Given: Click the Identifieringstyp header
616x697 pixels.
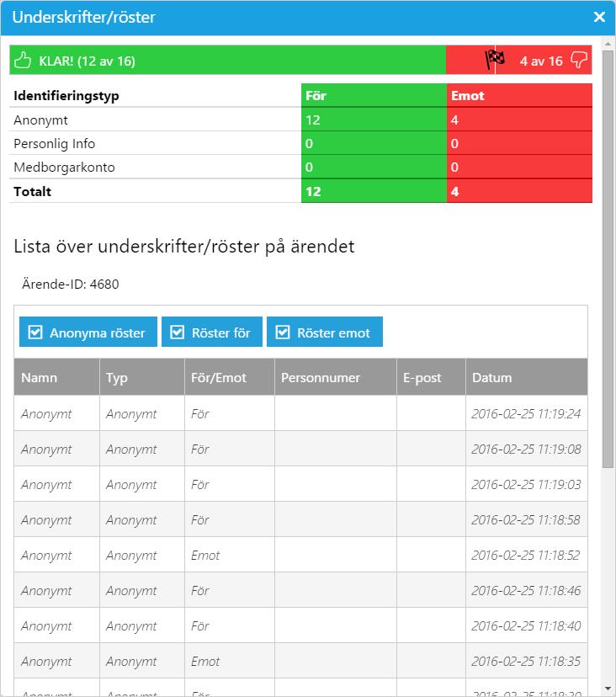Looking at the screenshot, I should (66, 96).
